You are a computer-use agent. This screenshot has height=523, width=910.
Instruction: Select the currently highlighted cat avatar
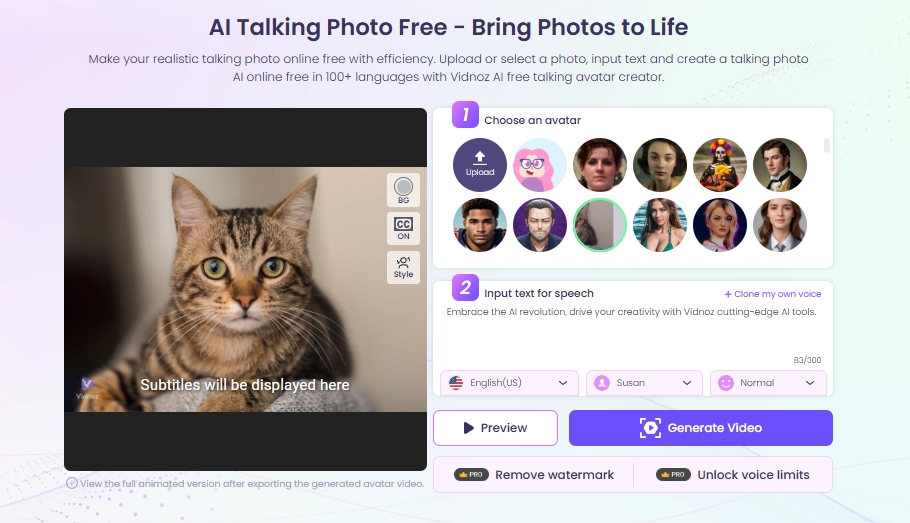[600, 225]
